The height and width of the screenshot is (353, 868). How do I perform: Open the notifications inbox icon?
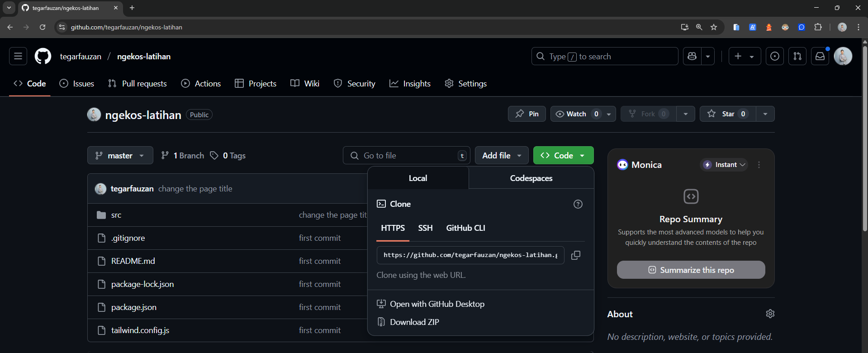(820, 56)
